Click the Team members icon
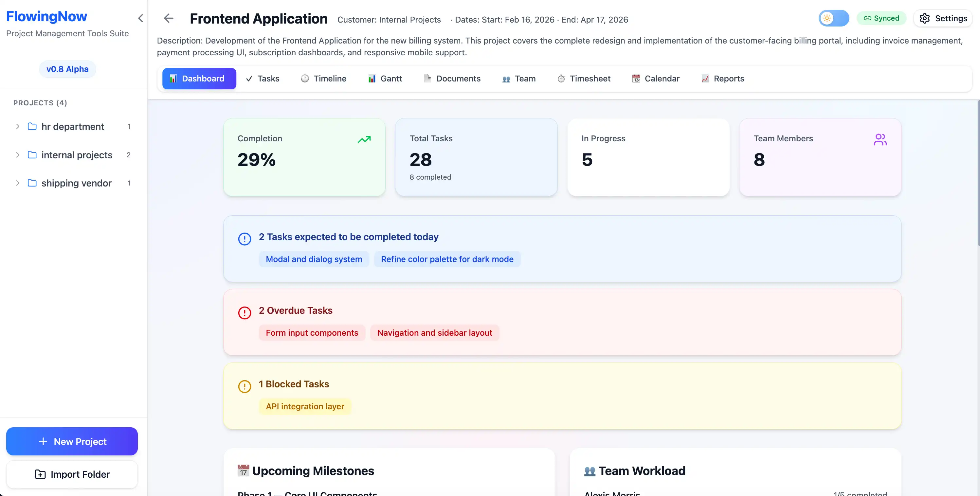Screen dimensions: 980x496 506,79
